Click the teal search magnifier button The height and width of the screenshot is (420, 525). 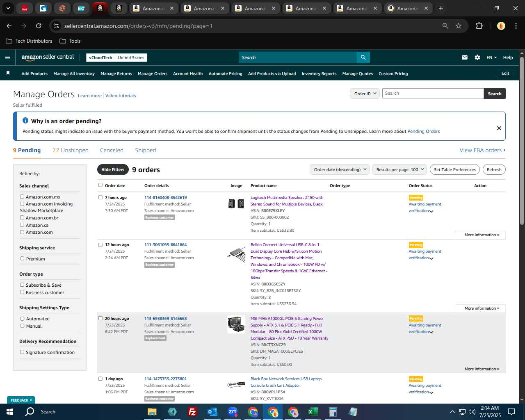pyautogui.click(x=363, y=57)
